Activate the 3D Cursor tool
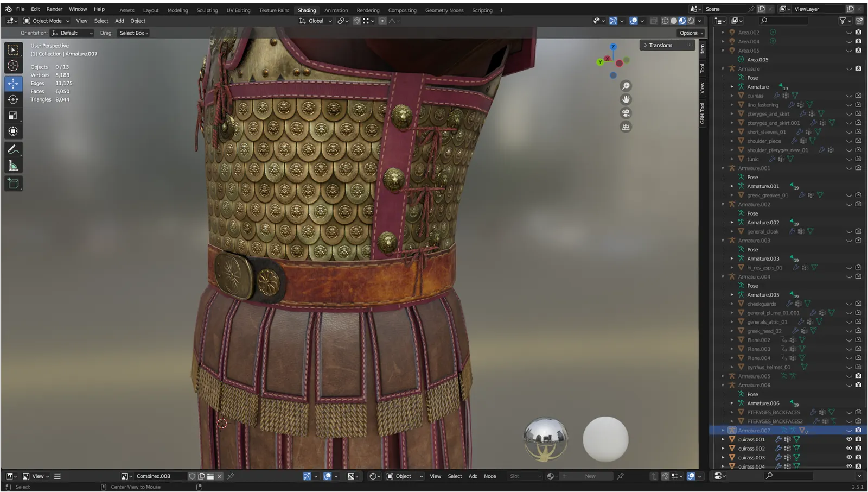The image size is (868, 492). (13, 66)
